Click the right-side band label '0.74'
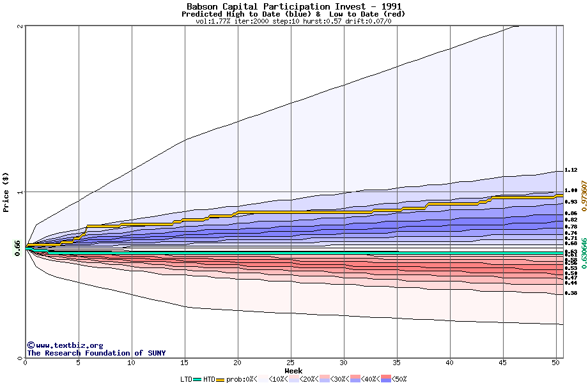This screenshot has width=588, height=383. click(571, 233)
